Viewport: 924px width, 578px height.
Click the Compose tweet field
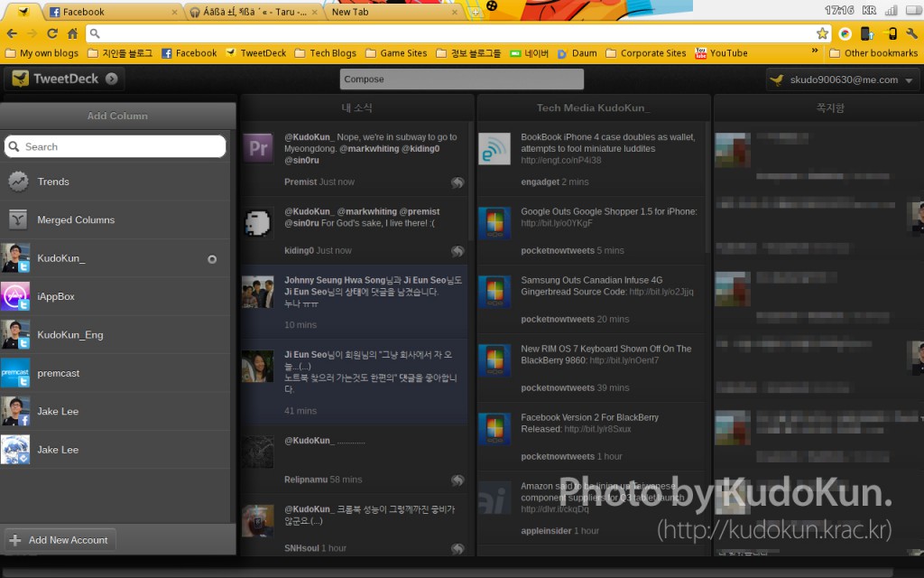(462, 79)
